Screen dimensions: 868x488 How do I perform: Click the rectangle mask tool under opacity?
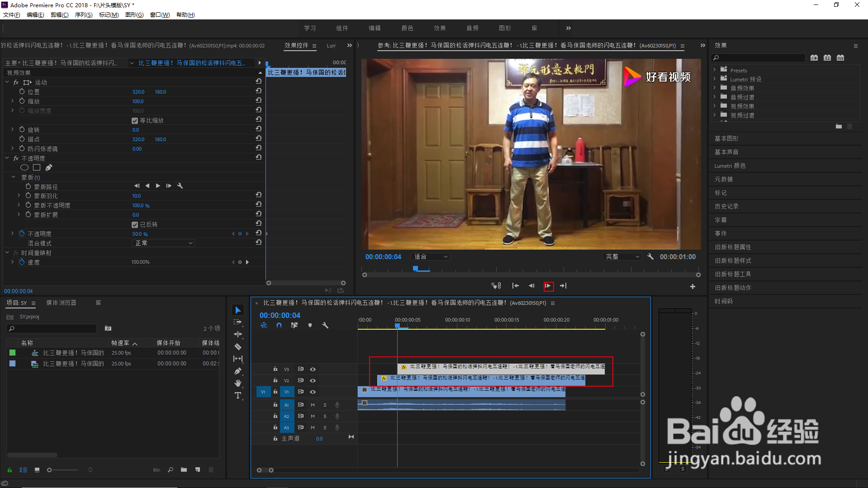[37, 168]
